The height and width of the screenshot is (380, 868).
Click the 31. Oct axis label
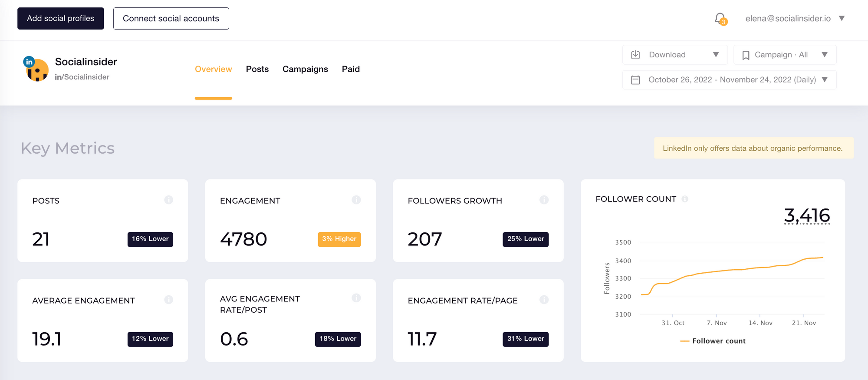(673, 323)
